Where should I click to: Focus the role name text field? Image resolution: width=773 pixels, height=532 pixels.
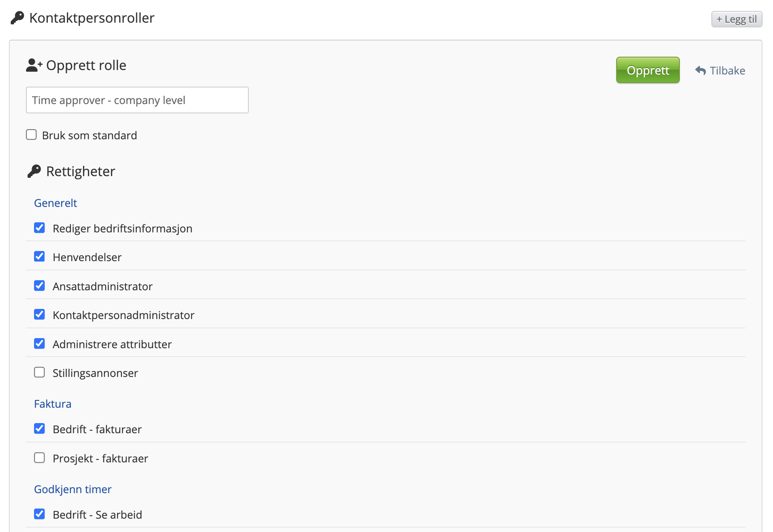click(x=137, y=100)
